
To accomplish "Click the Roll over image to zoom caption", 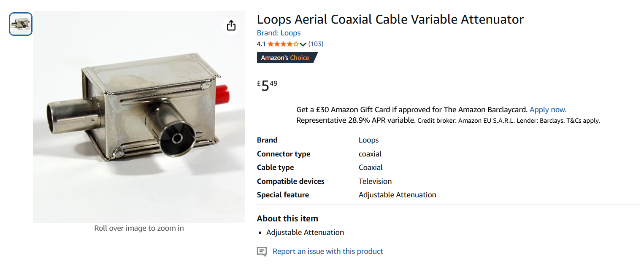I will tap(139, 228).
